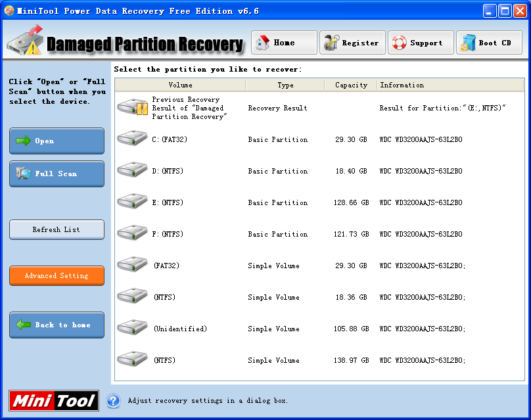The image size is (531, 420).
Task: Open the Register button
Action: 352,43
